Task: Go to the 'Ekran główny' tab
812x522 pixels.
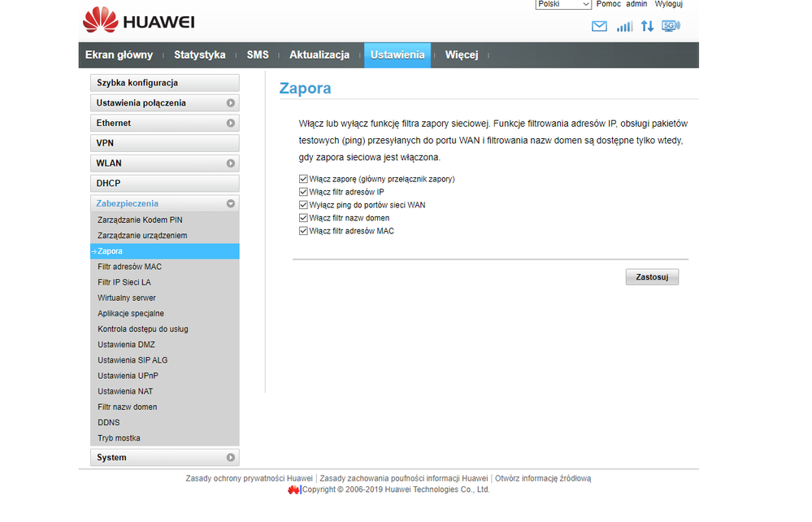Action: (x=119, y=55)
